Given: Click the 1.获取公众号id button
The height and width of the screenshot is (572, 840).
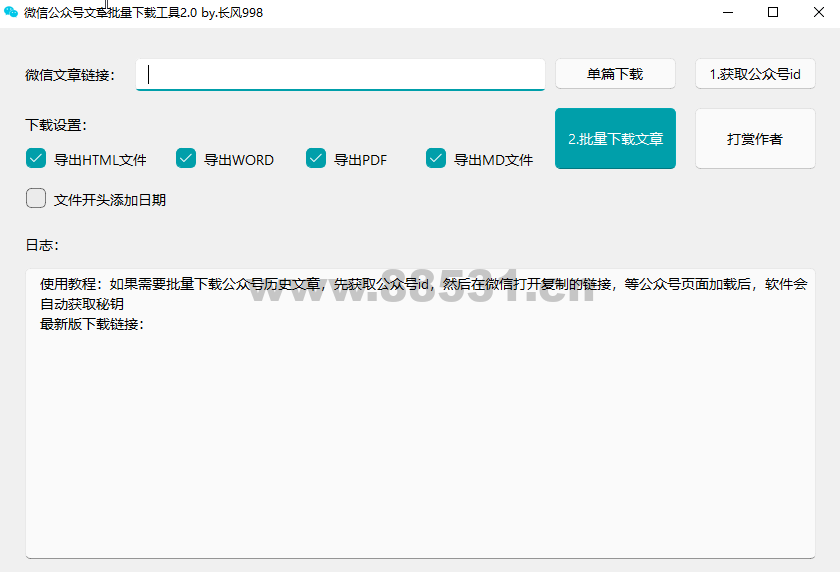Looking at the screenshot, I should pos(755,74).
